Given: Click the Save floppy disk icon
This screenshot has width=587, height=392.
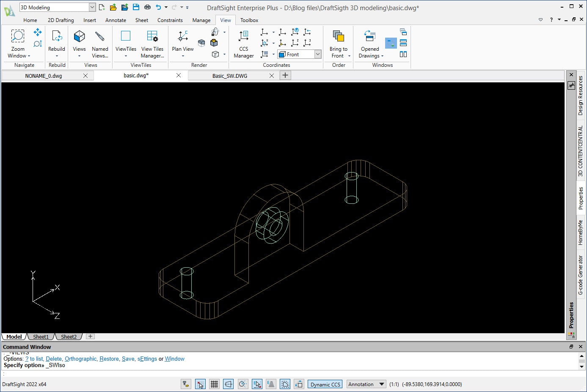Looking at the screenshot, I should [136, 7].
